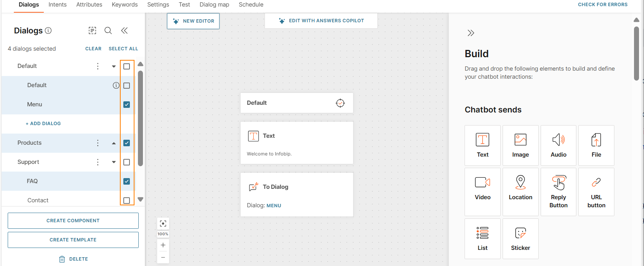This screenshot has width=644, height=266.
Task: Open the Dialogs search icon
Action: pos(108,30)
